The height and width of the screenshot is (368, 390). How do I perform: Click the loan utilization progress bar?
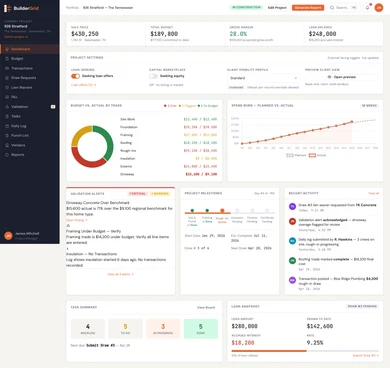point(305,351)
